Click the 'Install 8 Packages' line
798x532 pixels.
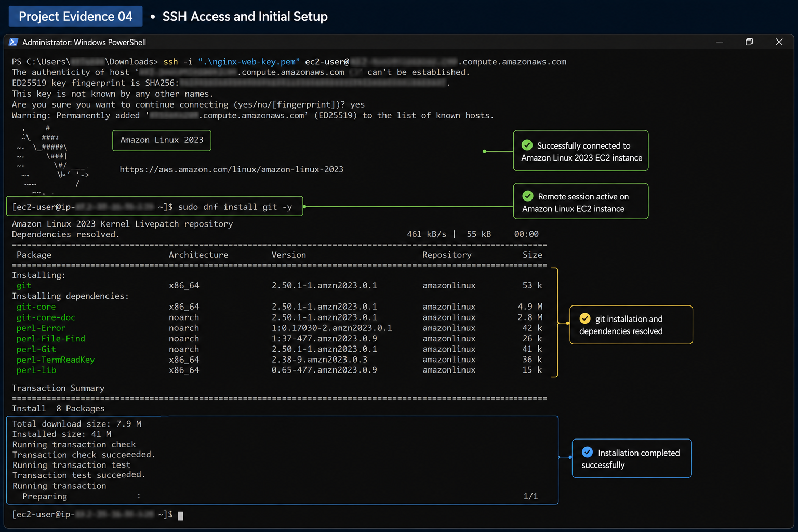click(x=58, y=409)
